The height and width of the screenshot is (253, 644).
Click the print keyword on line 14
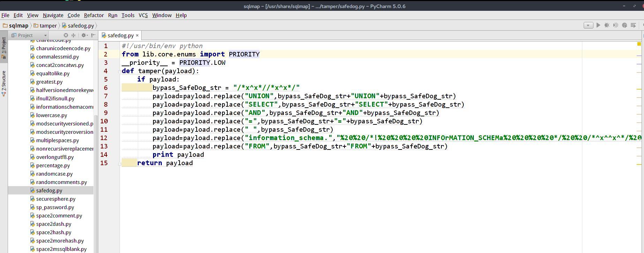163,155
